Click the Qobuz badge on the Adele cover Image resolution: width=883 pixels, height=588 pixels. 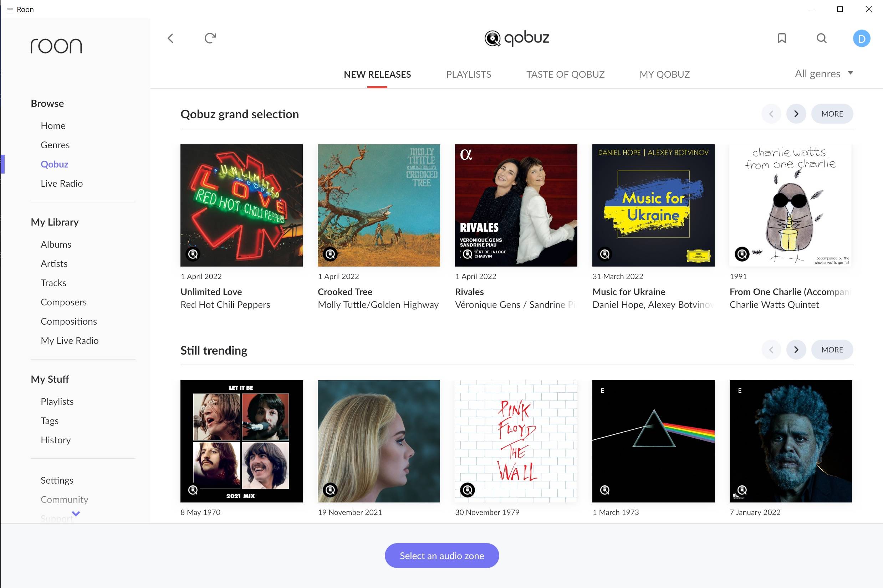point(330,490)
